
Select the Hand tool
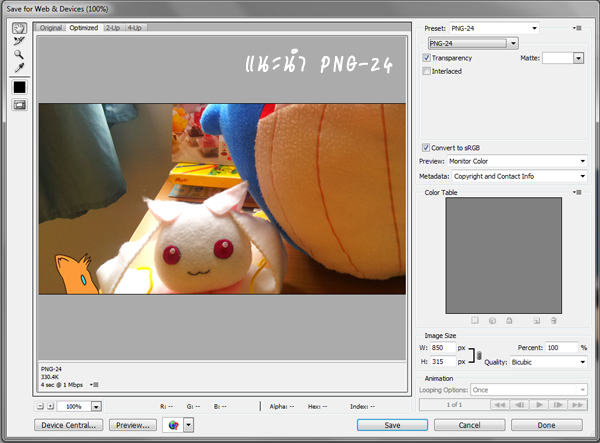click(x=19, y=28)
